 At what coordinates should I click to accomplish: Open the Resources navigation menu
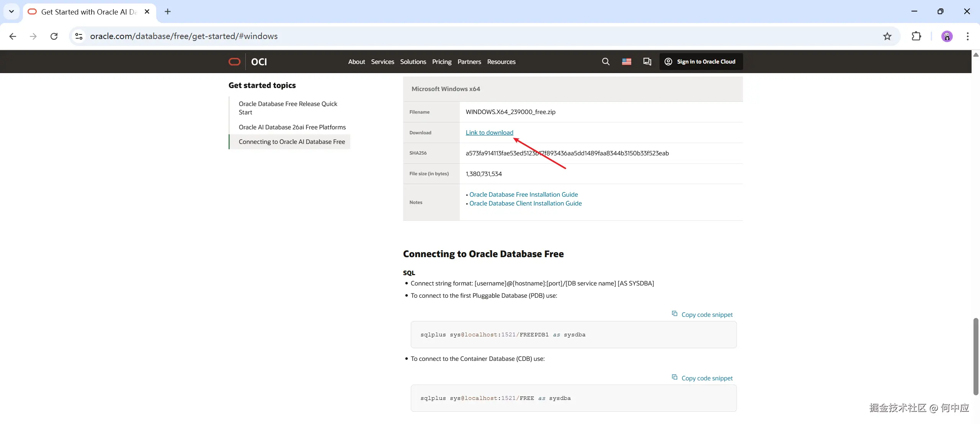pyautogui.click(x=501, y=62)
